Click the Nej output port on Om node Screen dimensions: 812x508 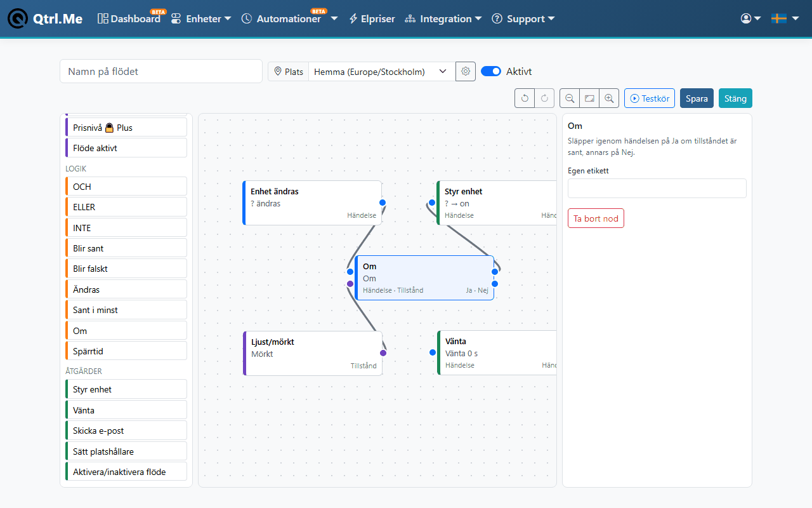[x=495, y=284]
